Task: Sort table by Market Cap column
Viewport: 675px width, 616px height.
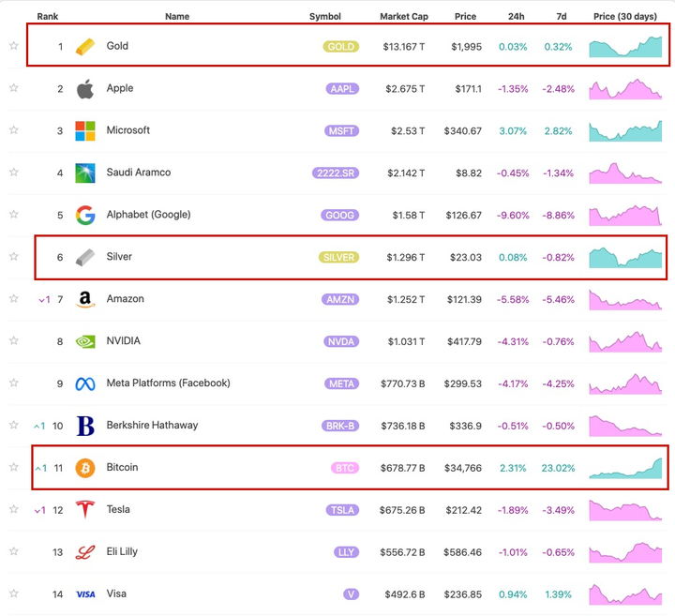Action: tap(403, 17)
